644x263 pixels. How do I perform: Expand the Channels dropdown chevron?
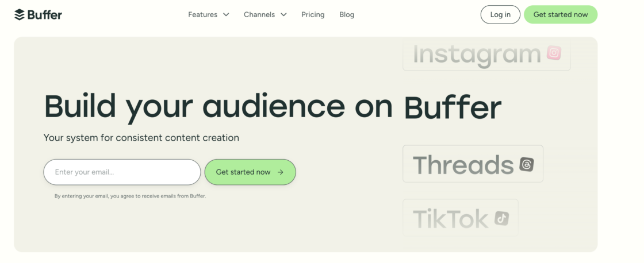point(283,15)
